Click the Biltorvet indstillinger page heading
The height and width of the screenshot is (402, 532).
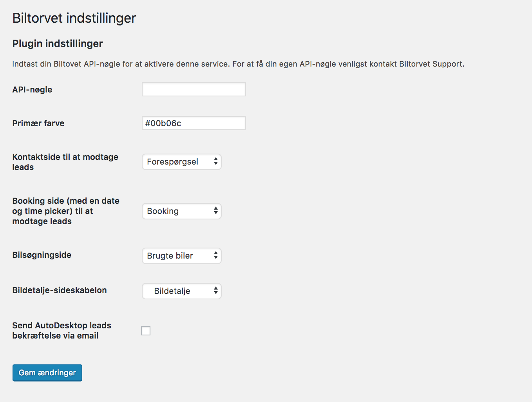(x=74, y=18)
